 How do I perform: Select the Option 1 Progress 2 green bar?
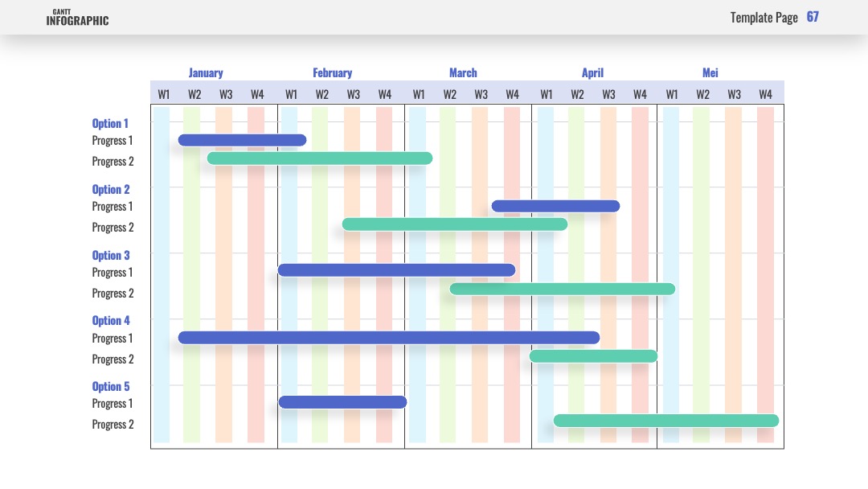pyautogui.click(x=319, y=158)
